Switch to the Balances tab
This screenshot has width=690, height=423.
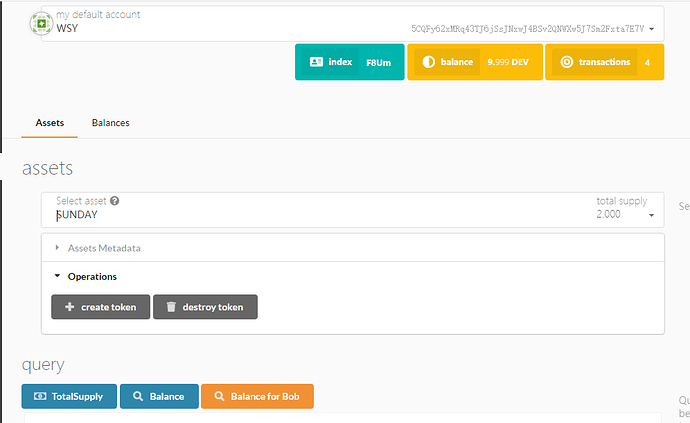pos(110,123)
